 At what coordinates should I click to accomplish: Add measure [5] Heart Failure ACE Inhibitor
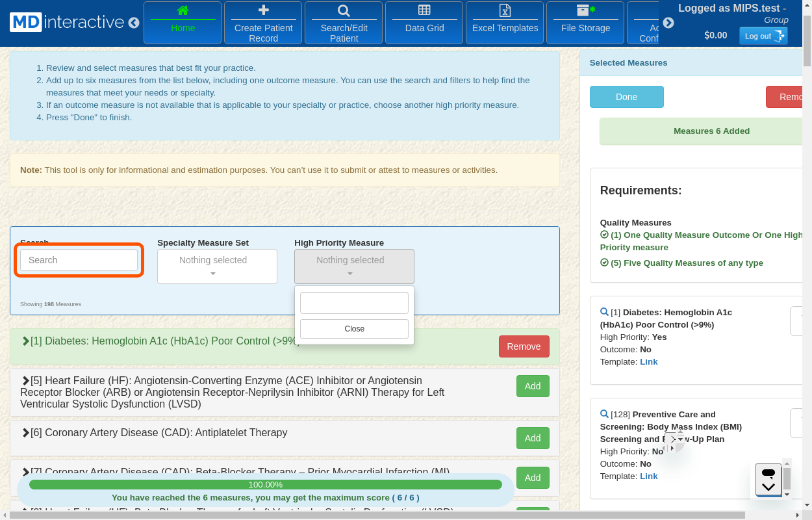[x=532, y=386]
